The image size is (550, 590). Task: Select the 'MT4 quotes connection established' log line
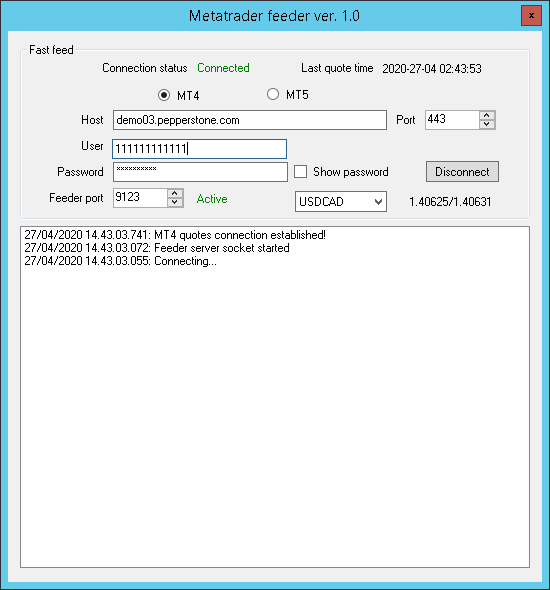(175, 235)
